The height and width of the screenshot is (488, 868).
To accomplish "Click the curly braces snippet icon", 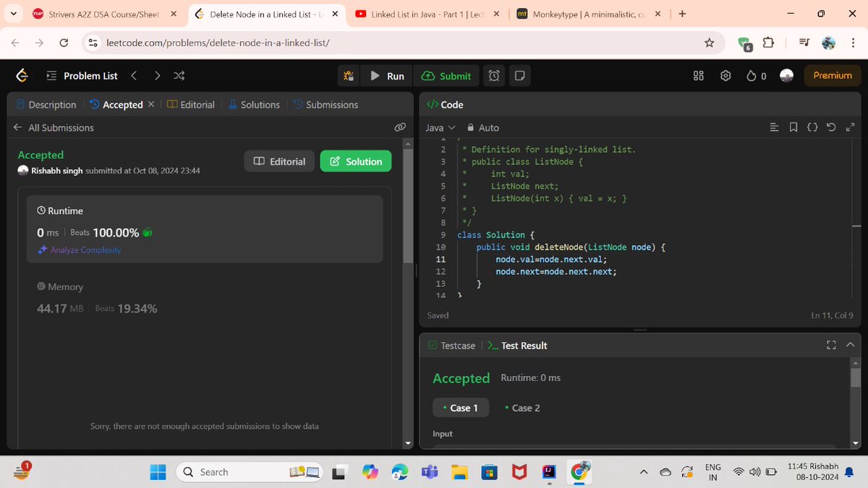I will pyautogui.click(x=812, y=127).
